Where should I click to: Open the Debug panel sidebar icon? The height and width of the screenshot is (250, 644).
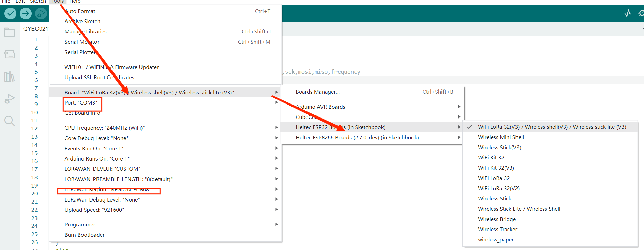point(10,99)
